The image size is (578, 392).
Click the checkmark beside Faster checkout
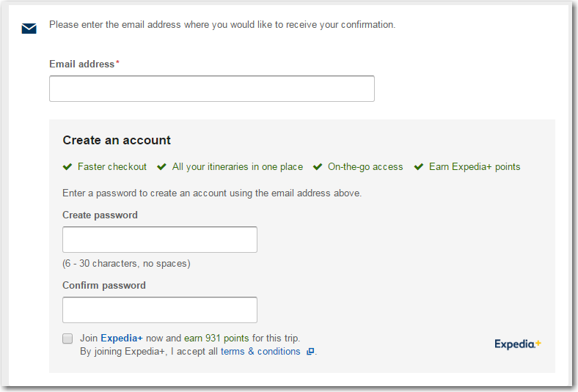click(x=67, y=167)
